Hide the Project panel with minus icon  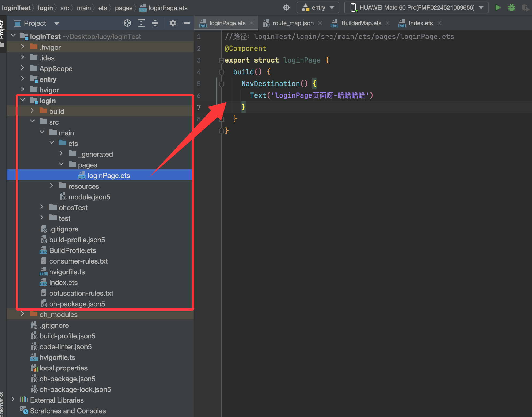pyautogui.click(x=187, y=23)
